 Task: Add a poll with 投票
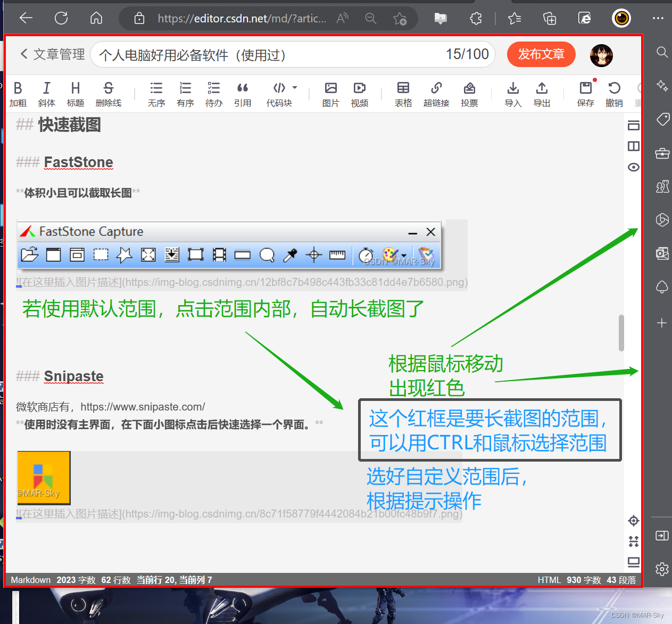469,94
